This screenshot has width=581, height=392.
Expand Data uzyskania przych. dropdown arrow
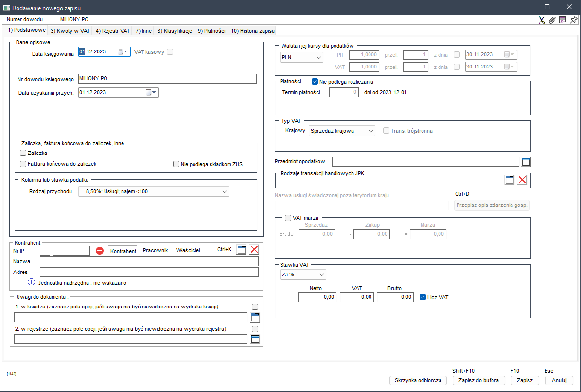click(154, 93)
